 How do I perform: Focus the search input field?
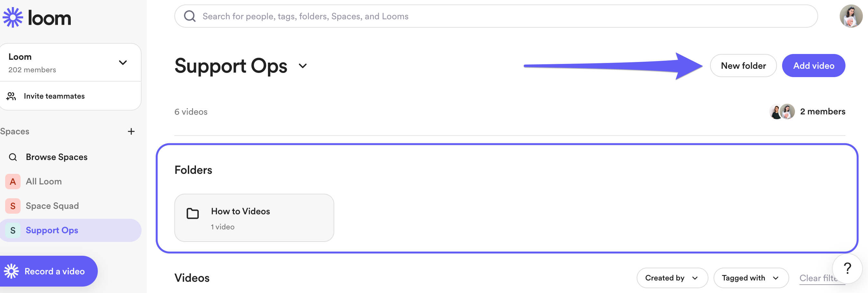472,16
